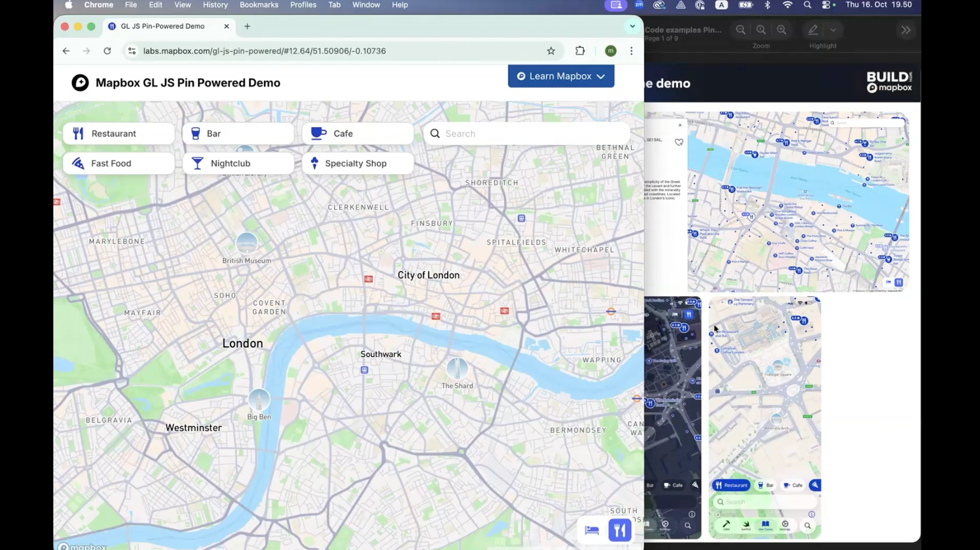This screenshot has height=550, width=980.
Task: Click the dark phone mockup in Preview
Action: point(673,417)
